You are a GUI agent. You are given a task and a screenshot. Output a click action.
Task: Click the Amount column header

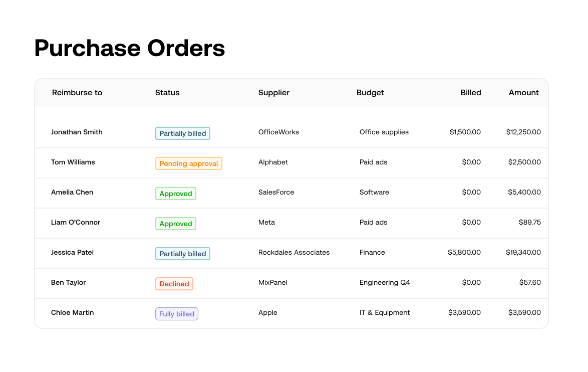(x=523, y=93)
